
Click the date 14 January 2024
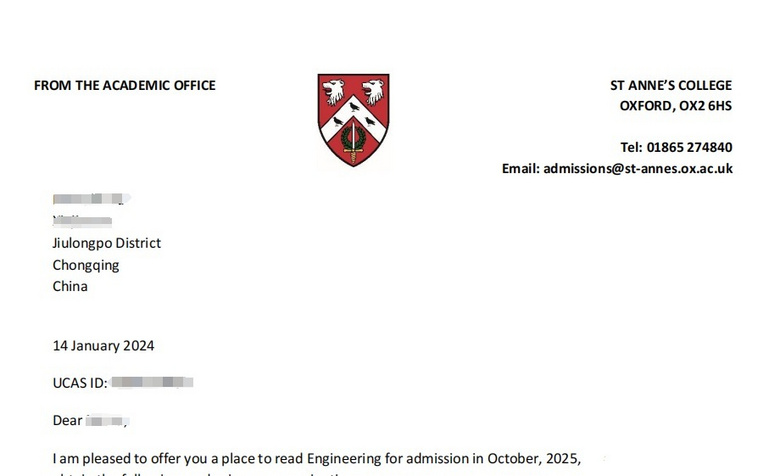[103, 346]
